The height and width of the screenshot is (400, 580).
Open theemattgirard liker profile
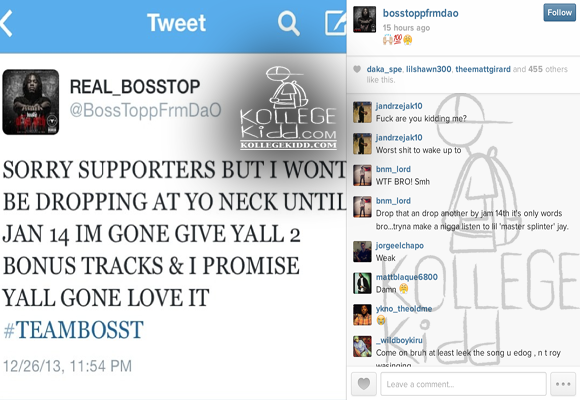(483, 69)
